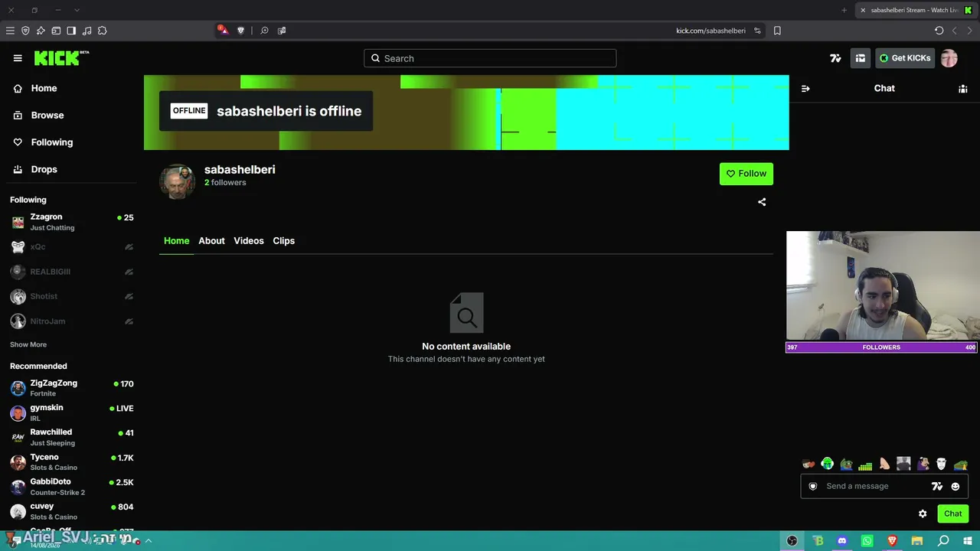Screen dimensions: 980x551
Task: Expand followed channels with Show More
Action: pos(28,345)
